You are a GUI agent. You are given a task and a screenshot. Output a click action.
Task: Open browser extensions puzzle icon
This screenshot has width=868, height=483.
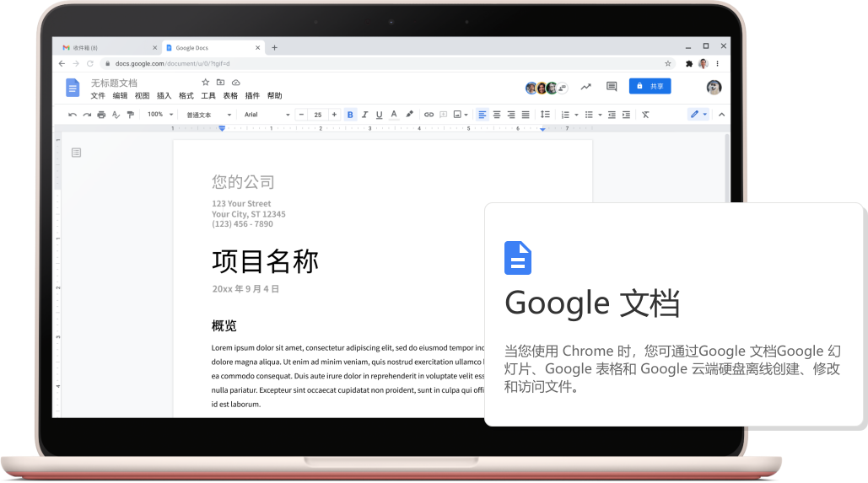[689, 63]
